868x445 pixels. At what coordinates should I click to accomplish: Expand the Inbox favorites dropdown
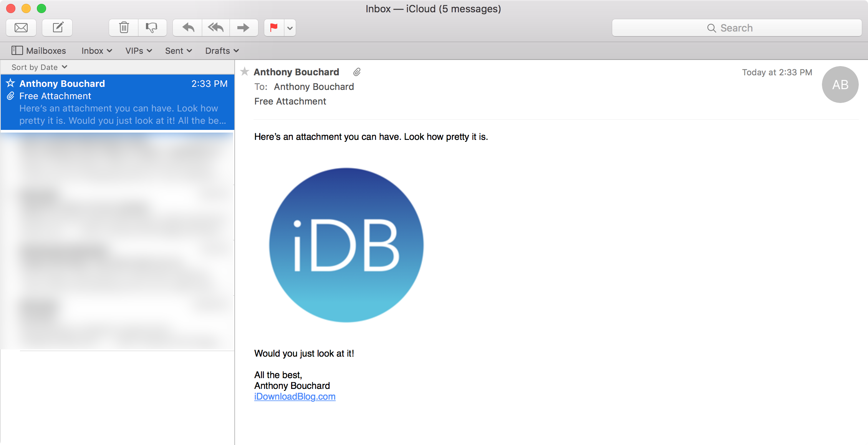pos(96,50)
